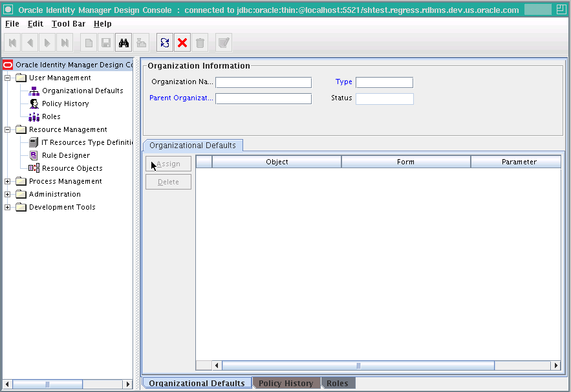Image resolution: width=571 pixels, height=392 pixels.
Task: Open the Notes (pencil) toolbar icon
Action: point(223,42)
